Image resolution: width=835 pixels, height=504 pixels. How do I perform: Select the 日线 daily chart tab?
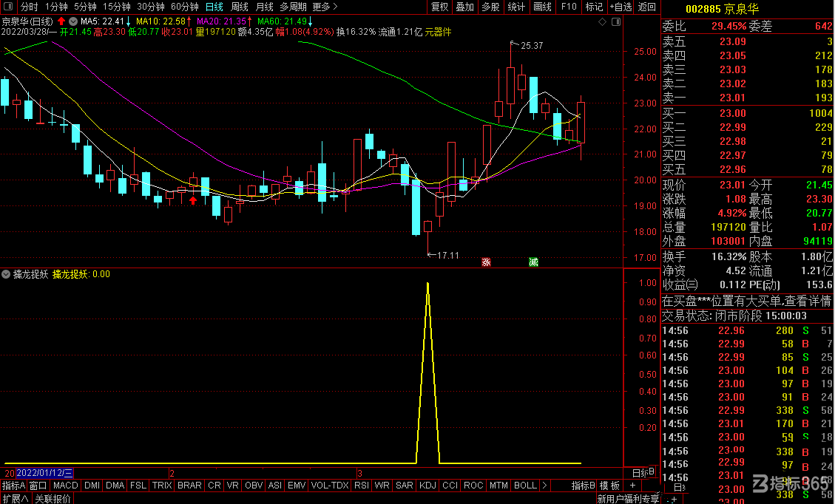[214, 7]
